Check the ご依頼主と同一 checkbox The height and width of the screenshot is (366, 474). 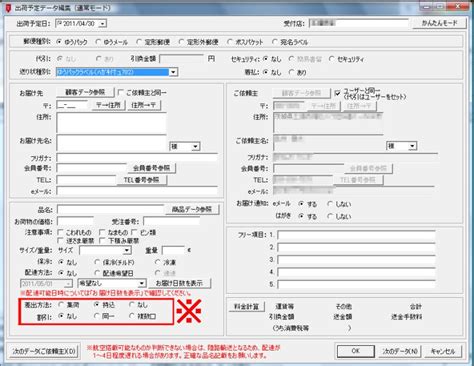pos(121,92)
